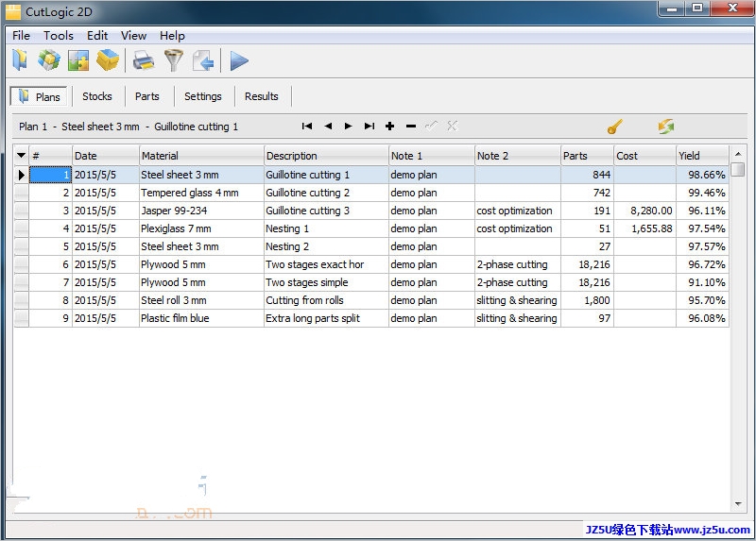Image resolution: width=756 pixels, height=541 pixels.
Task: Click the 1,655.88 cost cell
Action: tap(644, 228)
